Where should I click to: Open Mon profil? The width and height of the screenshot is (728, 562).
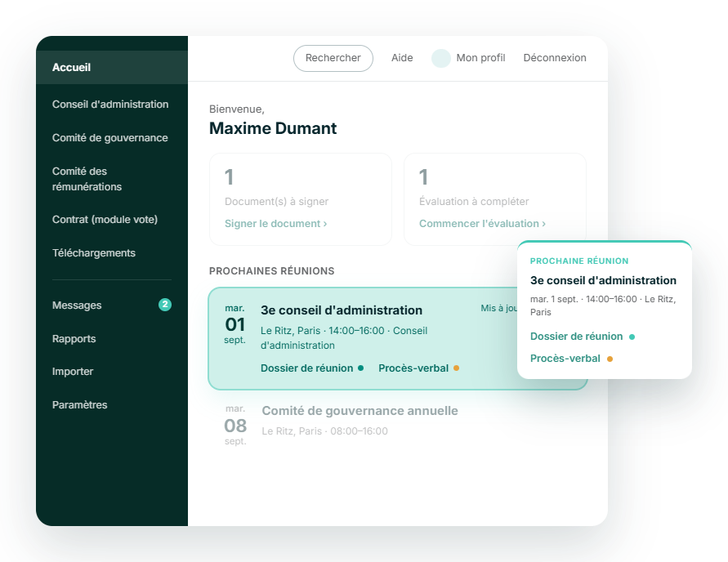pyautogui.click(x=480, y=58)
